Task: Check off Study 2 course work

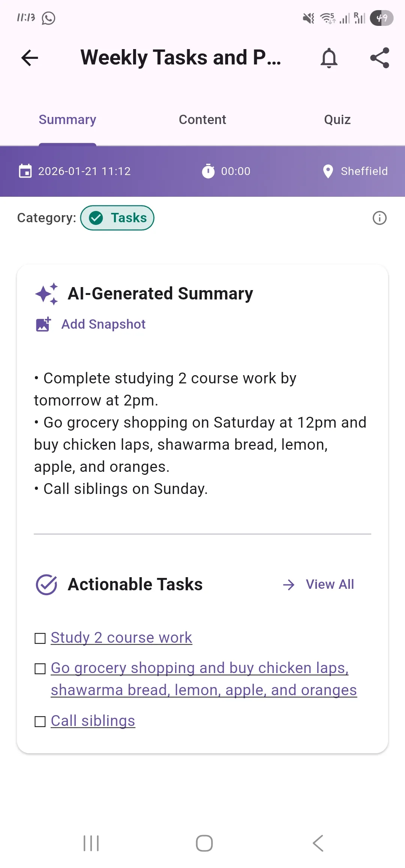Action: click(x=40, y=638)
